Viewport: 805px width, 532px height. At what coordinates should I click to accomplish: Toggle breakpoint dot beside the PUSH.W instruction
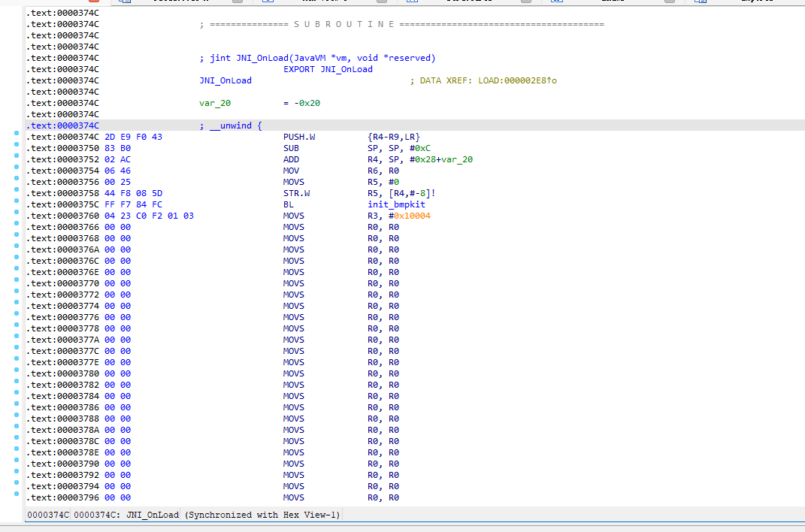tap(17, 133)
